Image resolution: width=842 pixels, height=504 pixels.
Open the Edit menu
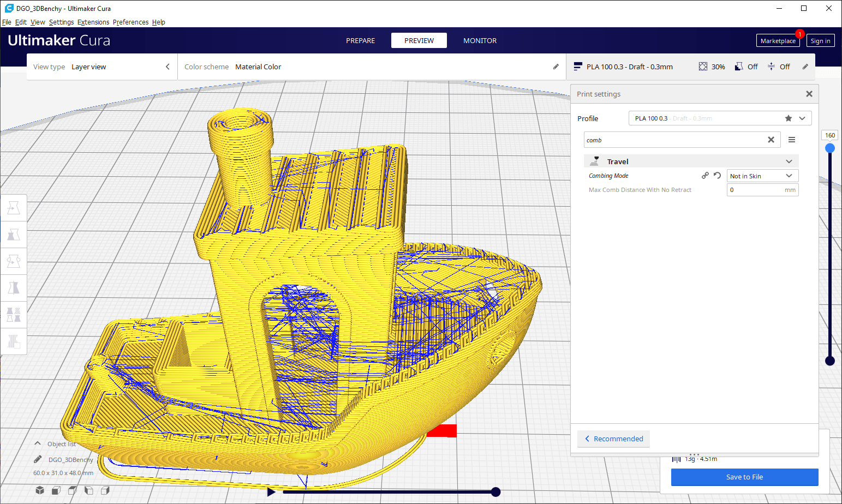click(21, 22)
